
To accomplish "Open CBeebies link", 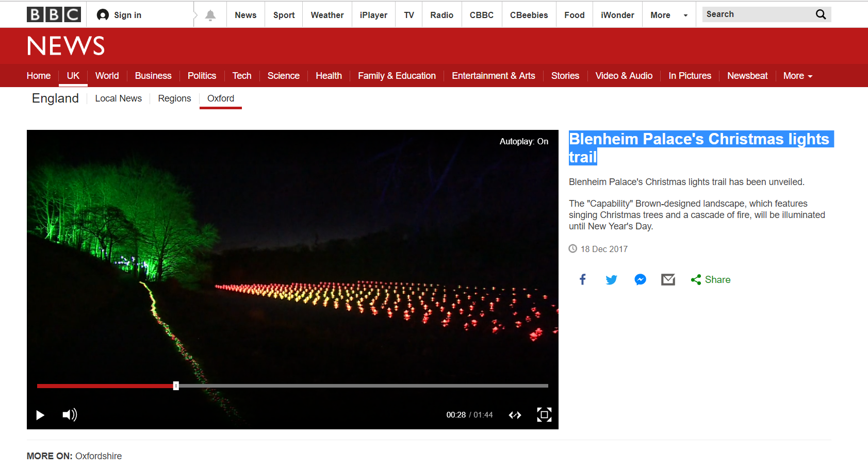I will click(x=529, y=15).
